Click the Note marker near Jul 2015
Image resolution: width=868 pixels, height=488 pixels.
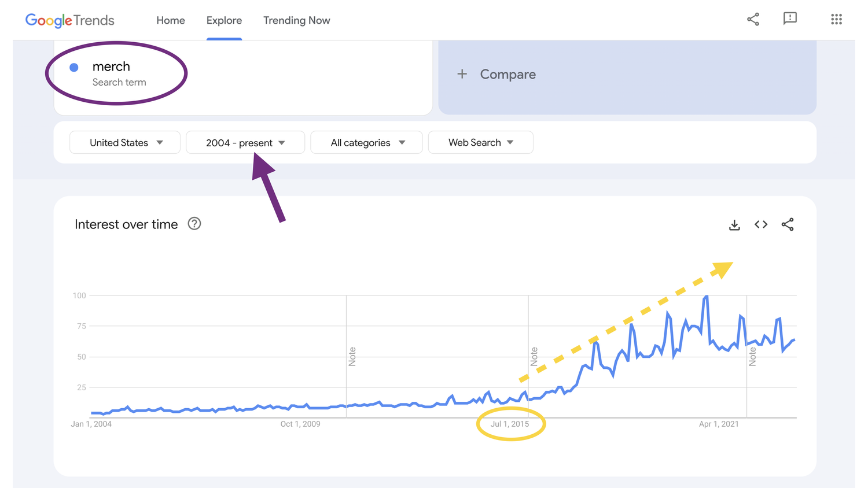tap(534, 357)
